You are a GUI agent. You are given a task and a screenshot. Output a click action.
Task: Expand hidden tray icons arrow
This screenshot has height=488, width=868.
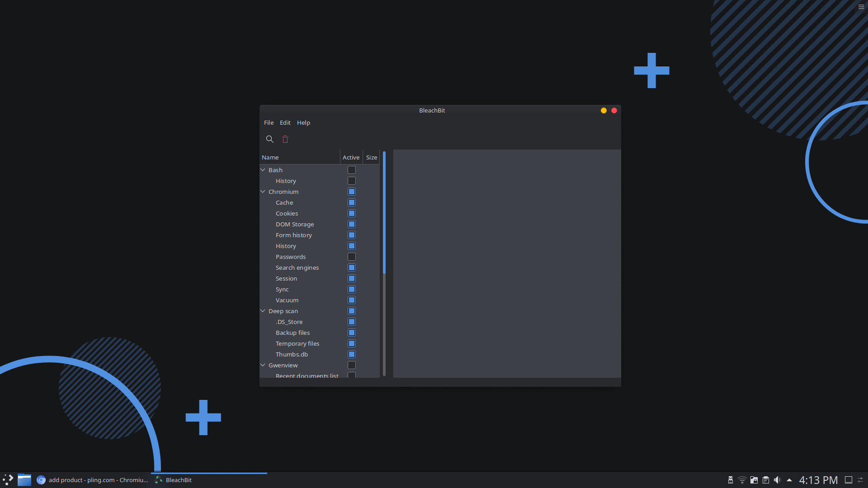[x=789, y=480]
